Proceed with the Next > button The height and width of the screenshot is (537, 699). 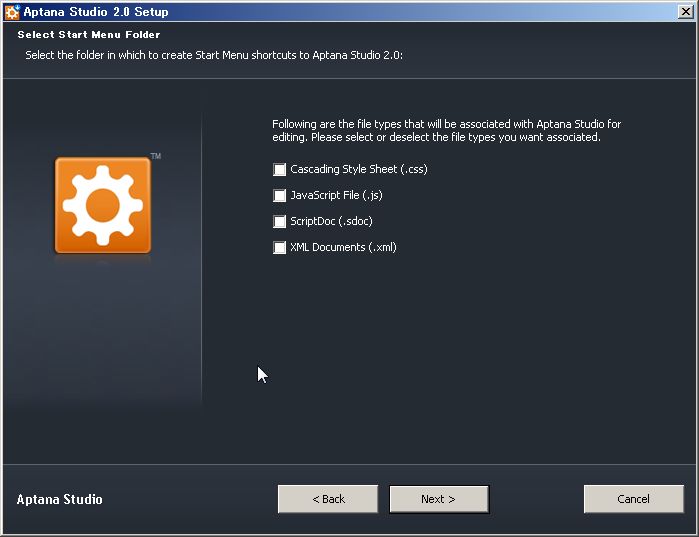439,499
